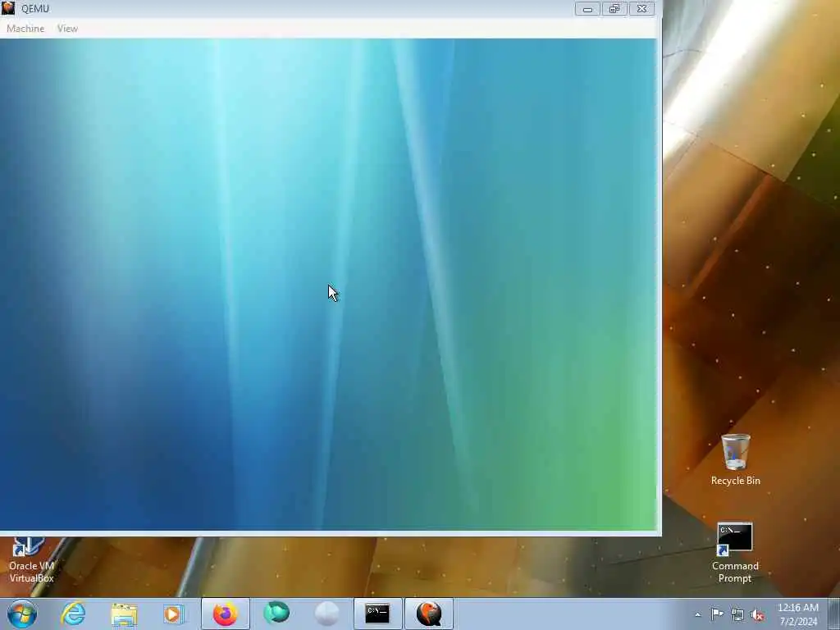Switch to Firefox on the taskbar
Screen dimensions: 840x630
click(225, 614)
